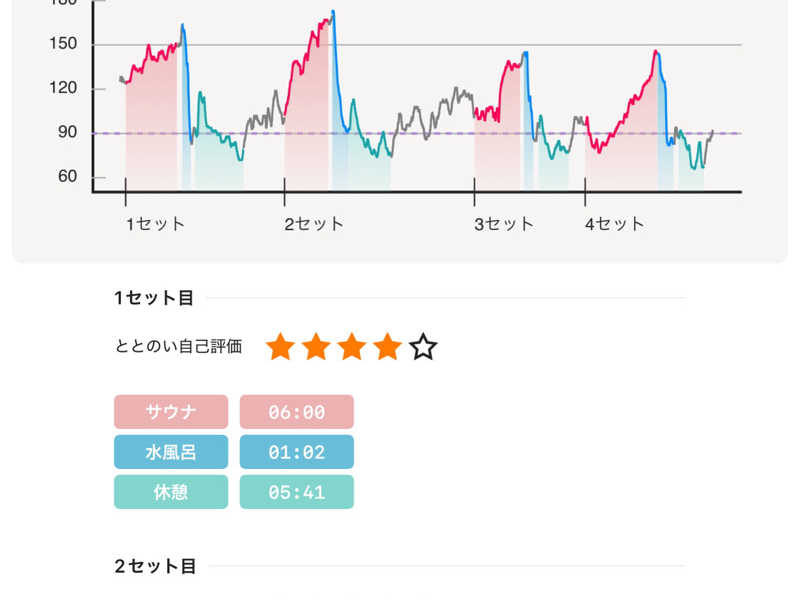Click the blue 水風呂 label
The image size is (800, 600).
pyautogui.click(x=171, y=452)
